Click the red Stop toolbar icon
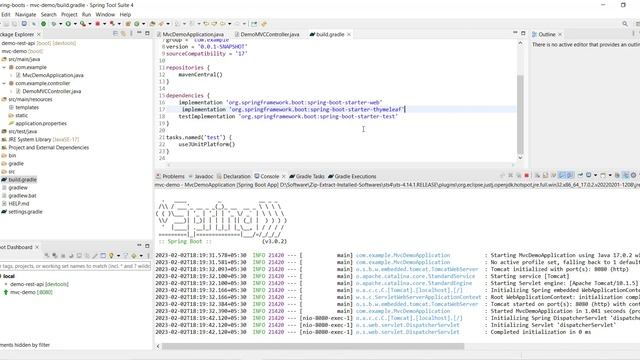Viewport: 640px width, 360px height. 98,24
